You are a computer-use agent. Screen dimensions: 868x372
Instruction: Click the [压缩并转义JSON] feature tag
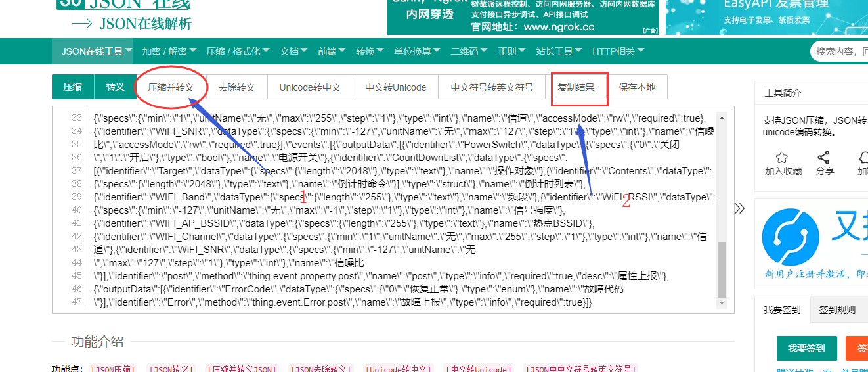pos(242,369)
